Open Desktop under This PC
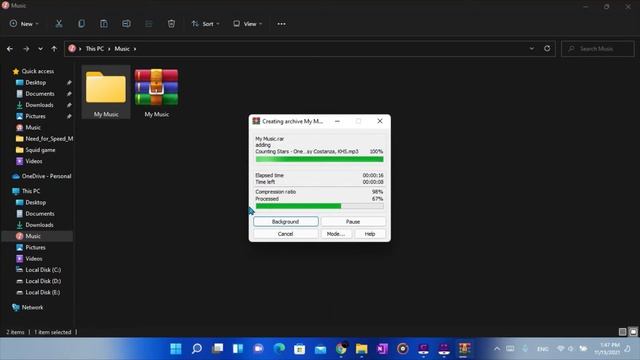The width and height of the screenshot is (640, 360). pos(36,202)
